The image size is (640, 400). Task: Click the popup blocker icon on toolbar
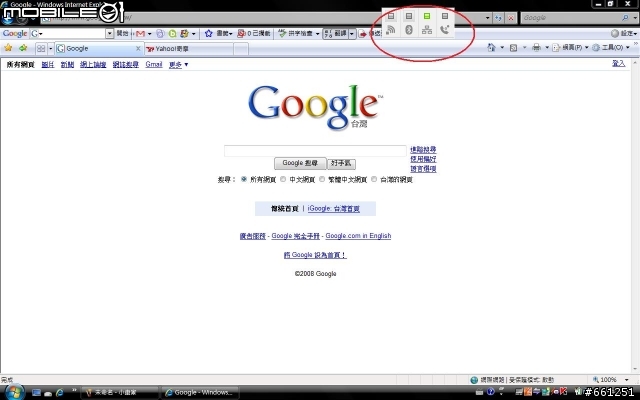(242, 33)
